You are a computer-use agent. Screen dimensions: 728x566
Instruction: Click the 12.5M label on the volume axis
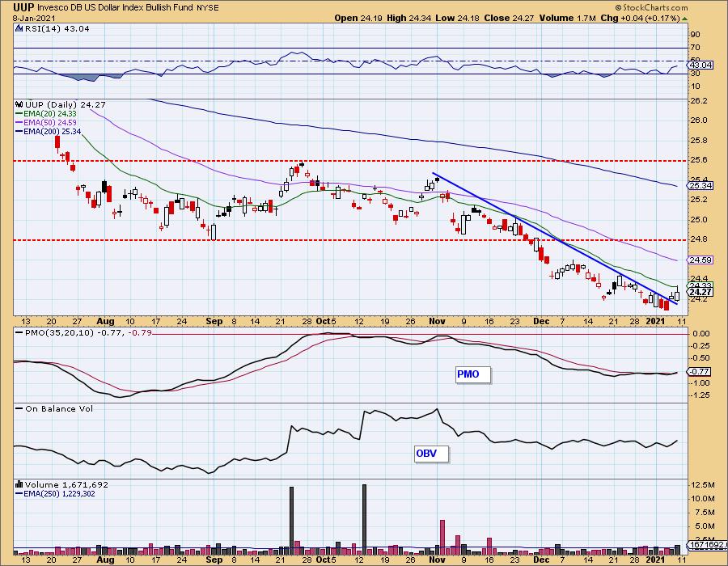(703, 485)
